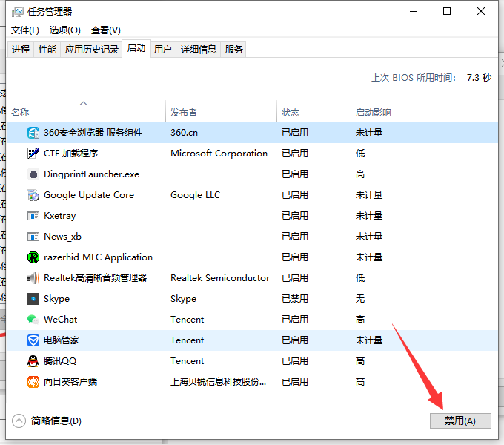Click the Realtek audio manager speaker icon
The width and height of the screenshot is (504, 445).
coord(33,278)
